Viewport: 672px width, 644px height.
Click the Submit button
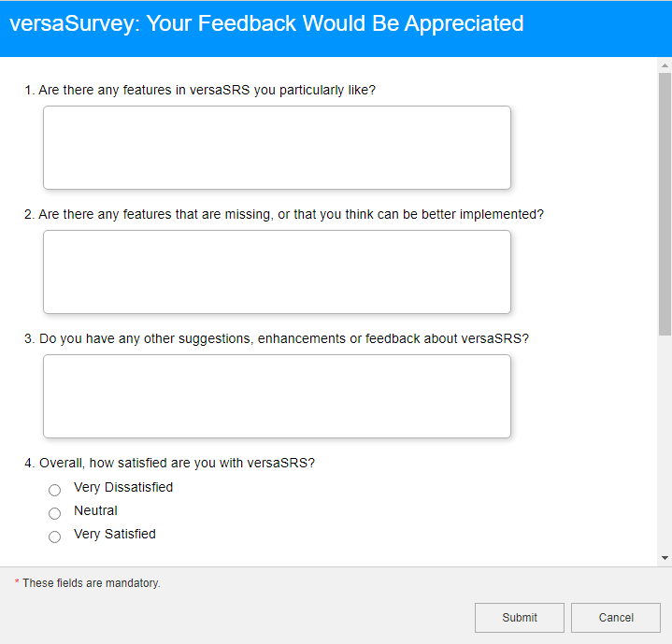pyautogui.click(x=519, y=617)
